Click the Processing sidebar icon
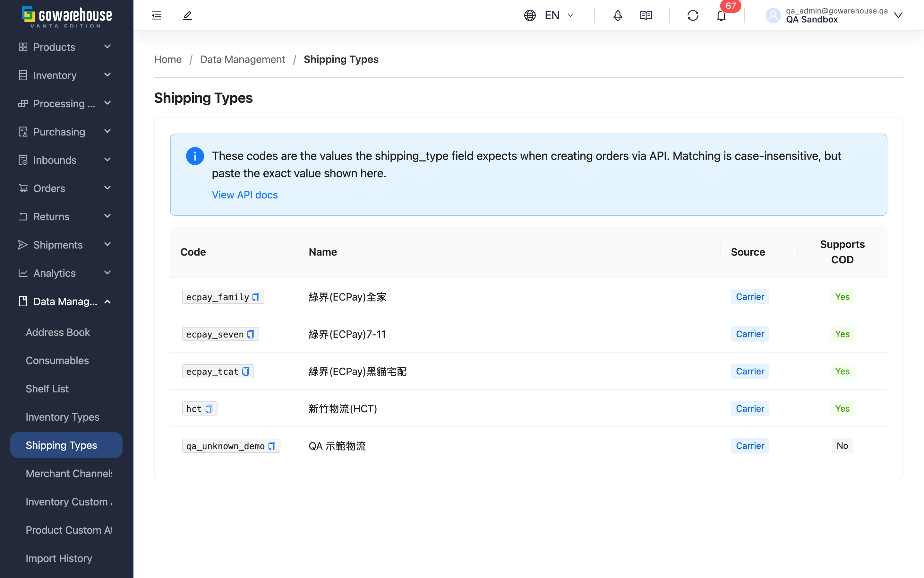Image resolution: width=924 pixels, height=578 pixels. 23,104
